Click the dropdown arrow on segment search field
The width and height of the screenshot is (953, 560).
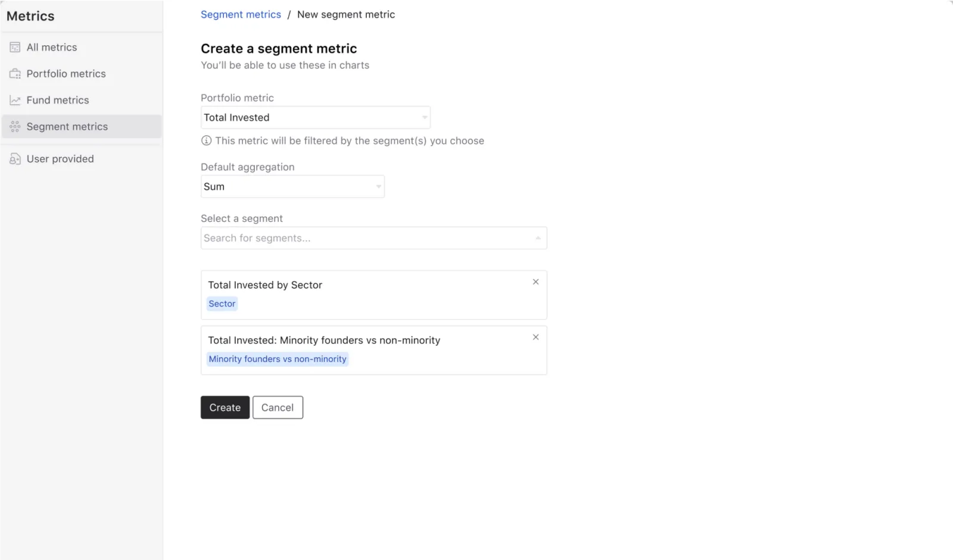tap(538, 237)
